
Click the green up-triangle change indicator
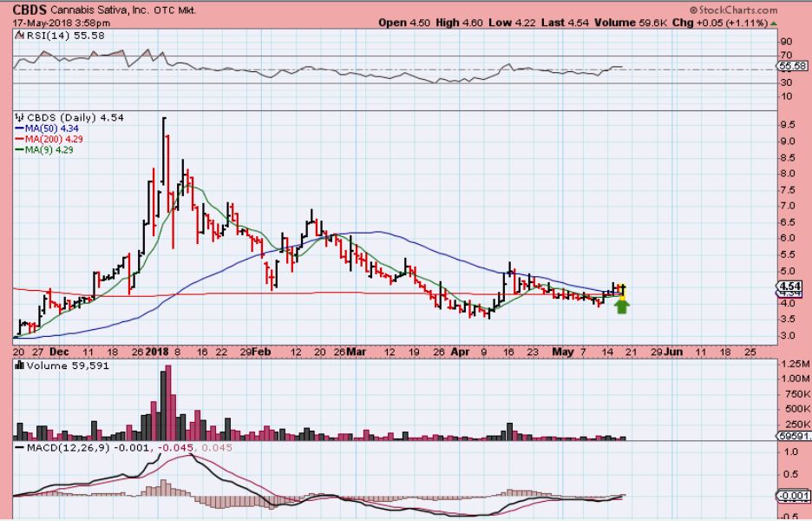(x=774, y=23)
